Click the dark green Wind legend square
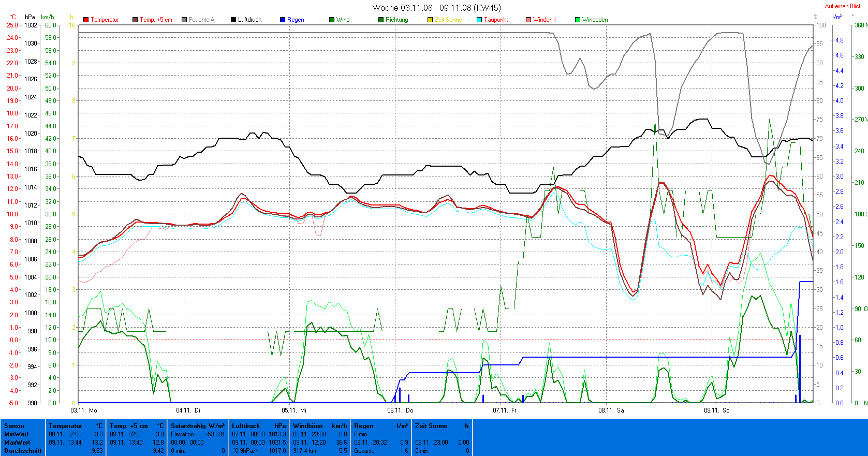 pos(332,20)
